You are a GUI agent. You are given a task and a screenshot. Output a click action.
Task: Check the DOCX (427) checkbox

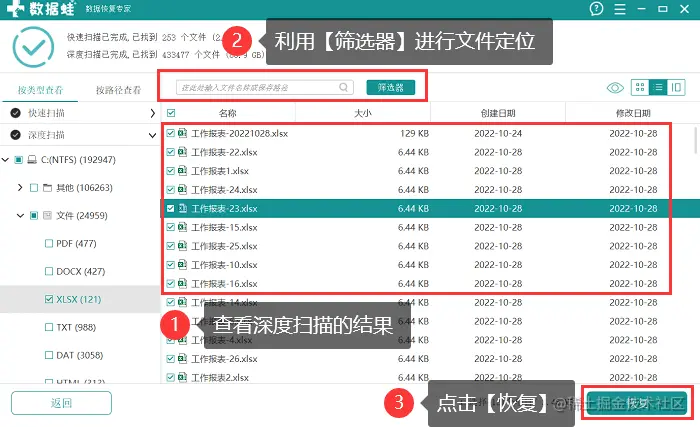coord(49,271)
